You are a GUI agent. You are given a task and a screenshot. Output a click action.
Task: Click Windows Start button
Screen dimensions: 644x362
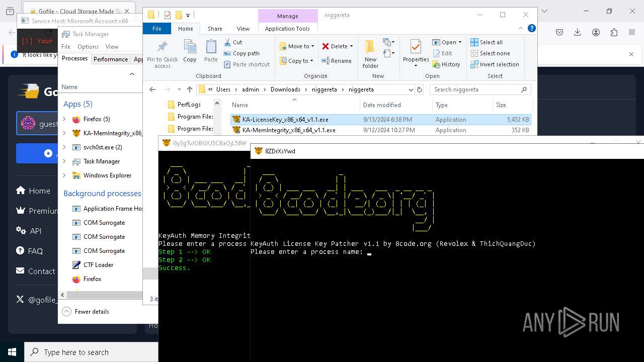(x=12, y=352)
